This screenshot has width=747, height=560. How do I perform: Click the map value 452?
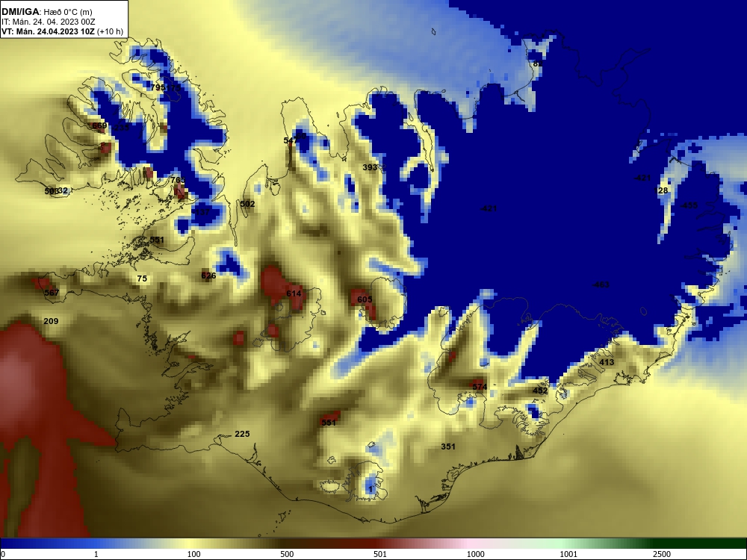(540, 391)
